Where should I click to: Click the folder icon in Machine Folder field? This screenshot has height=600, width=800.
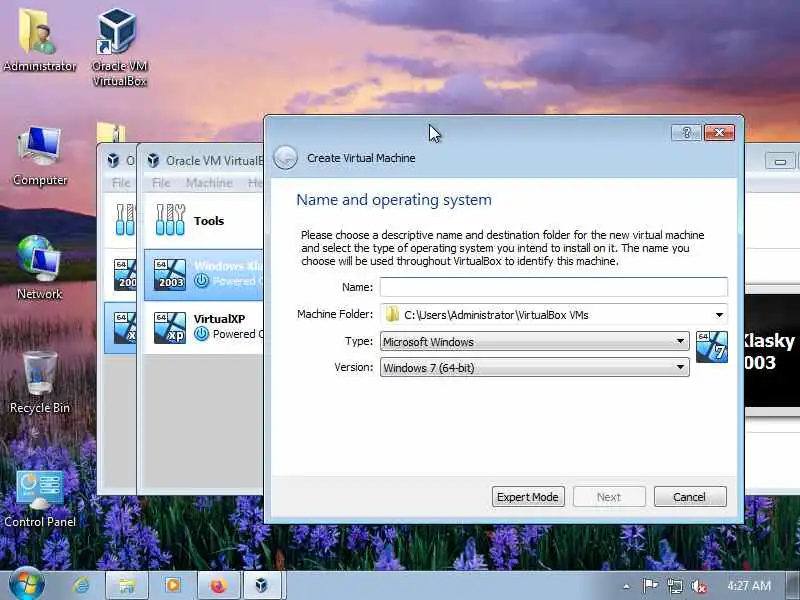tap(392, 314)
